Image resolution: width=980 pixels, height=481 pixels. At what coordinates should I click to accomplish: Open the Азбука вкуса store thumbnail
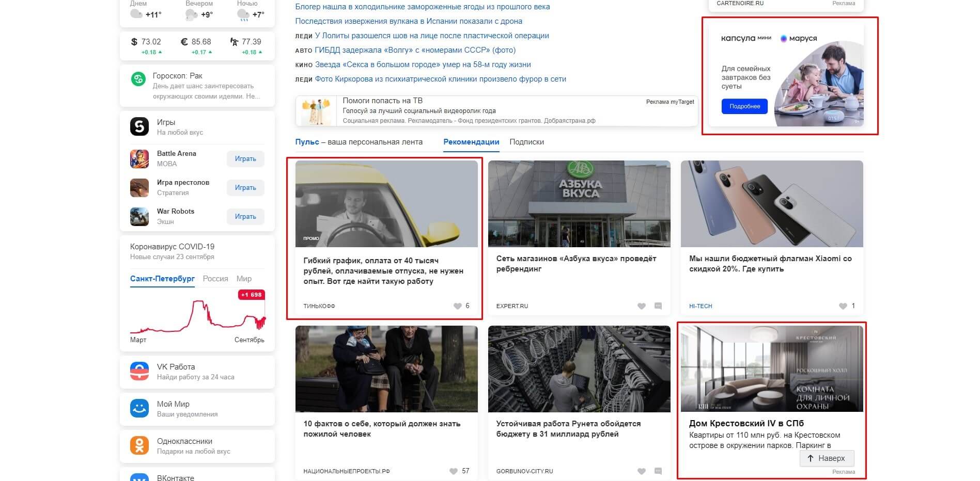click(579, 204)
